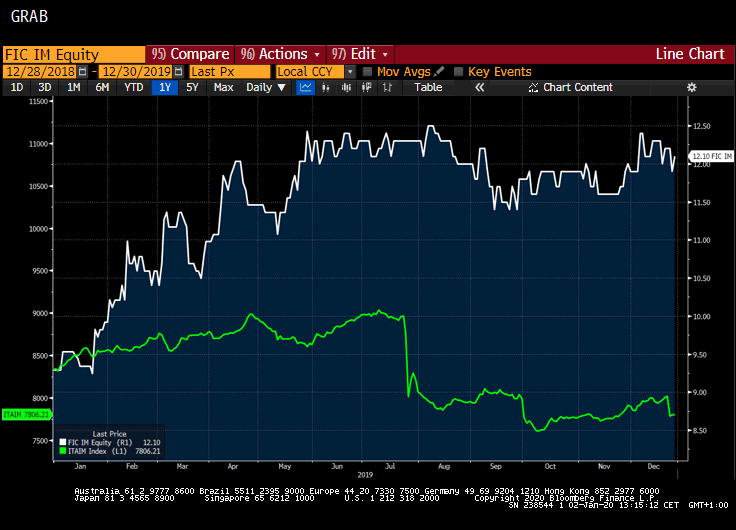This screenshot has width=736, height=530.
Task: Select the 6M time range
Action: click(x=102, y=87)
